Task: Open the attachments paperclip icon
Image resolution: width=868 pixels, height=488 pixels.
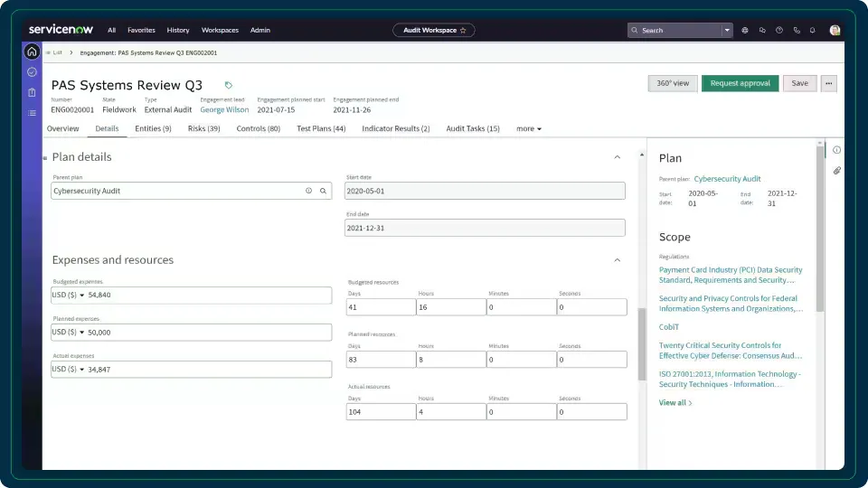Action: click(x=837, y=171)
